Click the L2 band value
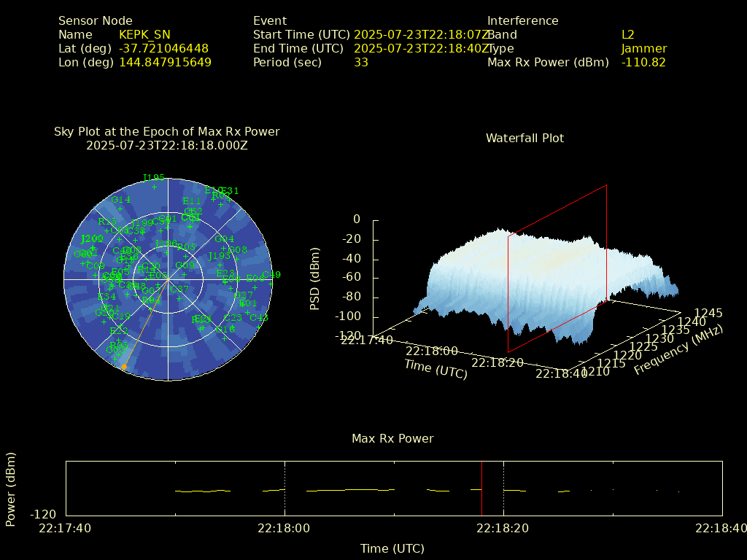The image size is (747, 560). pos(627,35)
